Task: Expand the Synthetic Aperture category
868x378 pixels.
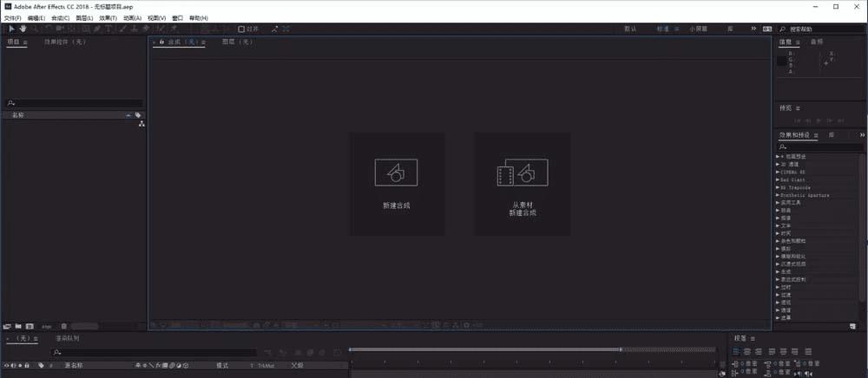Action: click(778, 195)
